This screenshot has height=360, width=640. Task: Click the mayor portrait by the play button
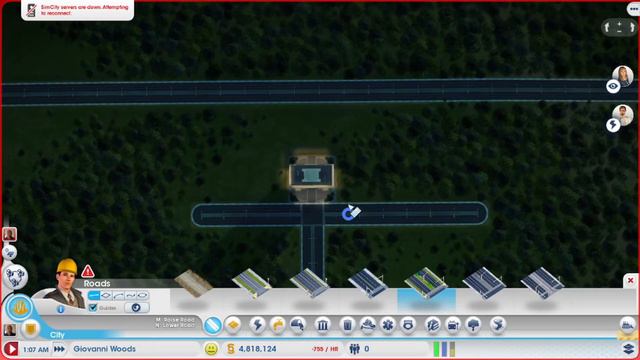click(x=9, y=329)
